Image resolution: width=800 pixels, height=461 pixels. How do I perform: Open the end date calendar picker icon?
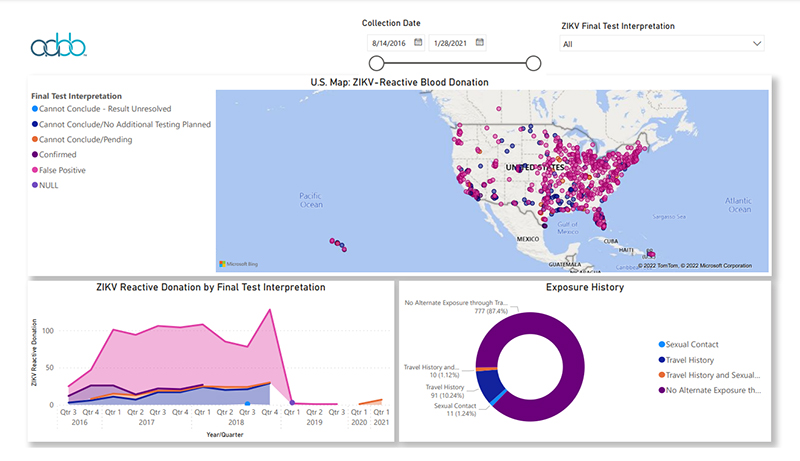click(x=480, y=43)
